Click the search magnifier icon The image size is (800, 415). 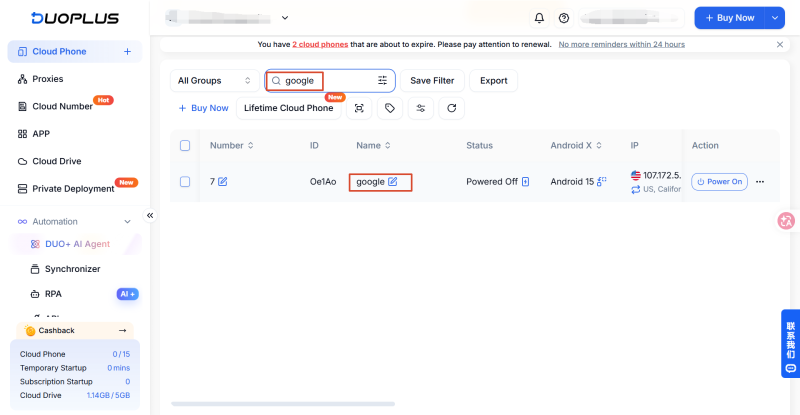[276, 81]
